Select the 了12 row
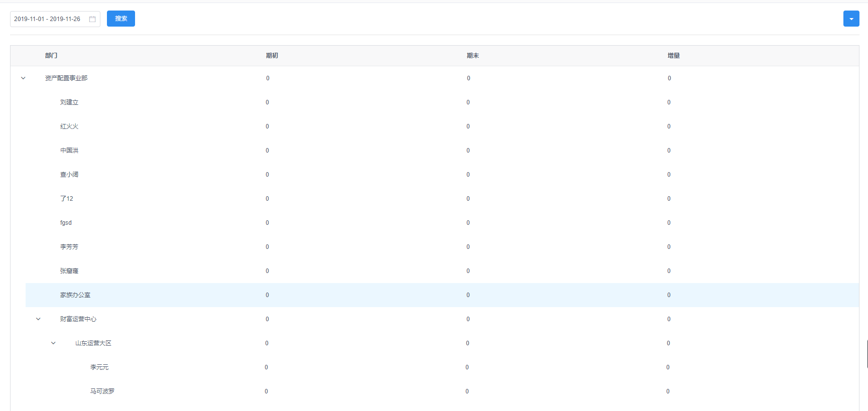 (442, 199)
